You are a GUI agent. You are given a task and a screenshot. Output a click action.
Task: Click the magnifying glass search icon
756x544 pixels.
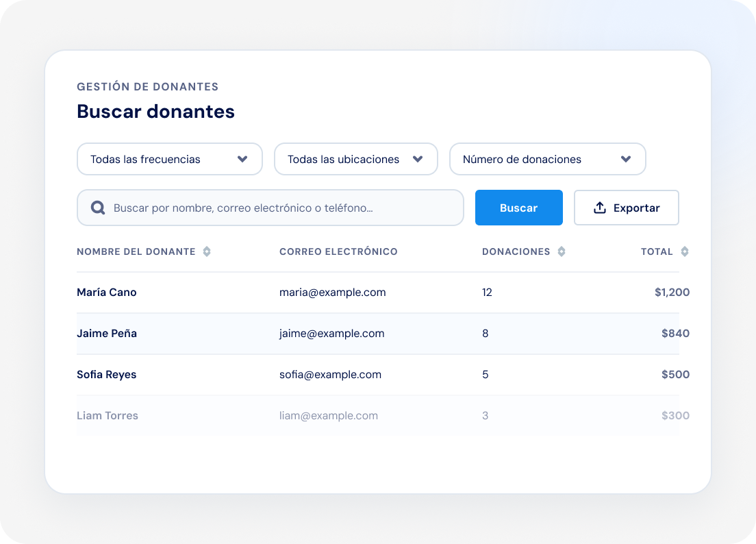pyautogui.click(x=98, y=208)
